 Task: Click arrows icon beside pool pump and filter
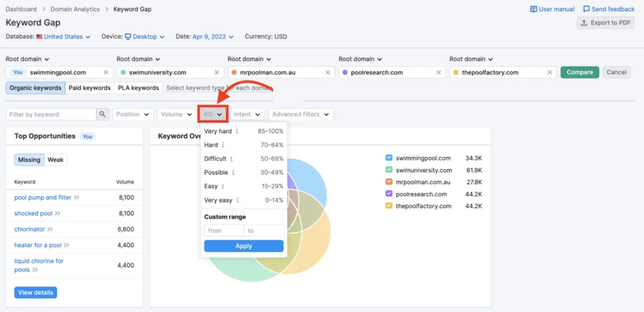pyautogui.click(x=76, y=198)
